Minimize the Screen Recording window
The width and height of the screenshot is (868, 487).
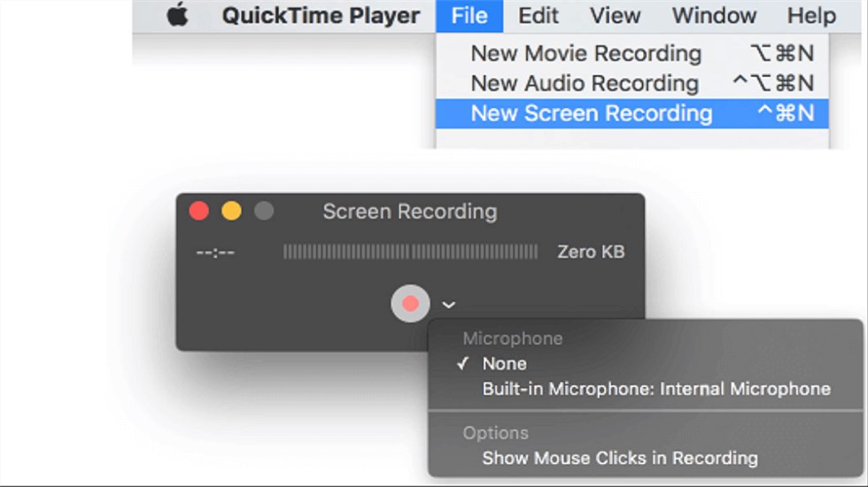point(231,211)
